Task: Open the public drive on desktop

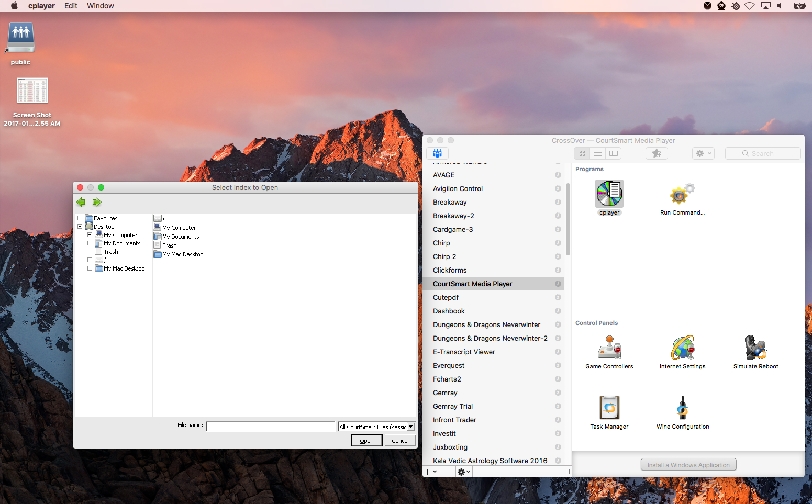Action: [20, 38]
